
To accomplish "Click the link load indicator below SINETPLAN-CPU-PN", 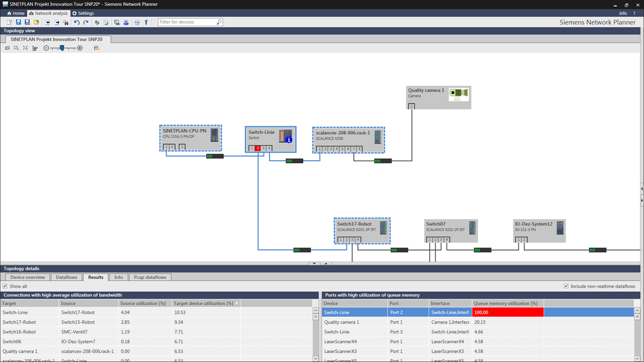I will (215, 156).
